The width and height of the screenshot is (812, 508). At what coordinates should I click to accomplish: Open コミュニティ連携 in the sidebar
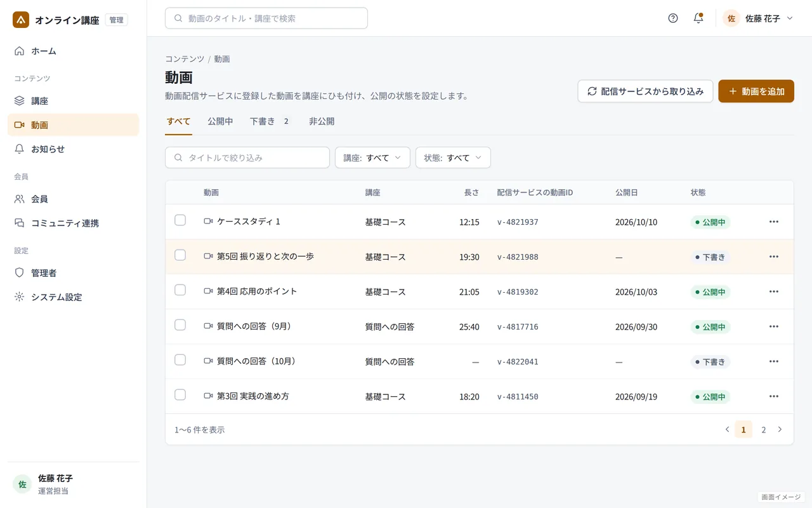(74, 223)
